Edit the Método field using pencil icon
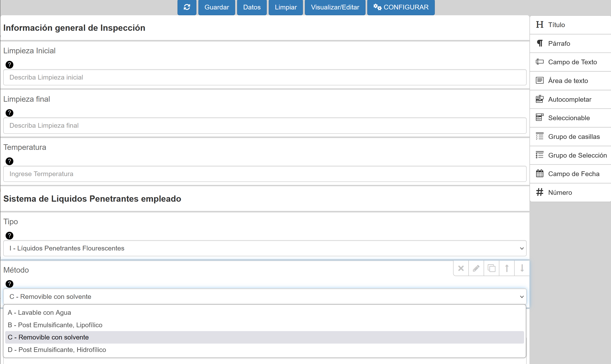The height and width of the screenshot is (364, 611). [x=476, y=268]
